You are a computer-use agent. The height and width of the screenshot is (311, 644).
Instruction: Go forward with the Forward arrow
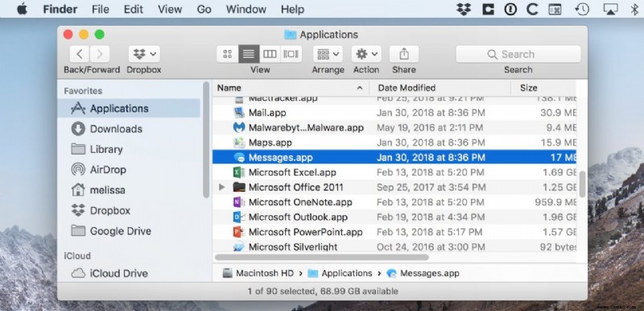pyautogui.click(x=99, y=54)
